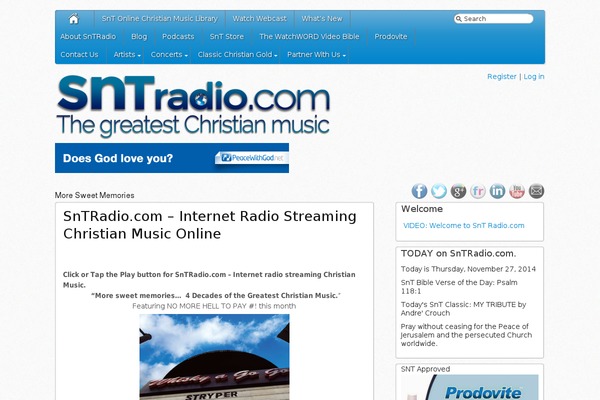
Task: Expand the Partner With Us dropdown
Action: pos(316,55)
